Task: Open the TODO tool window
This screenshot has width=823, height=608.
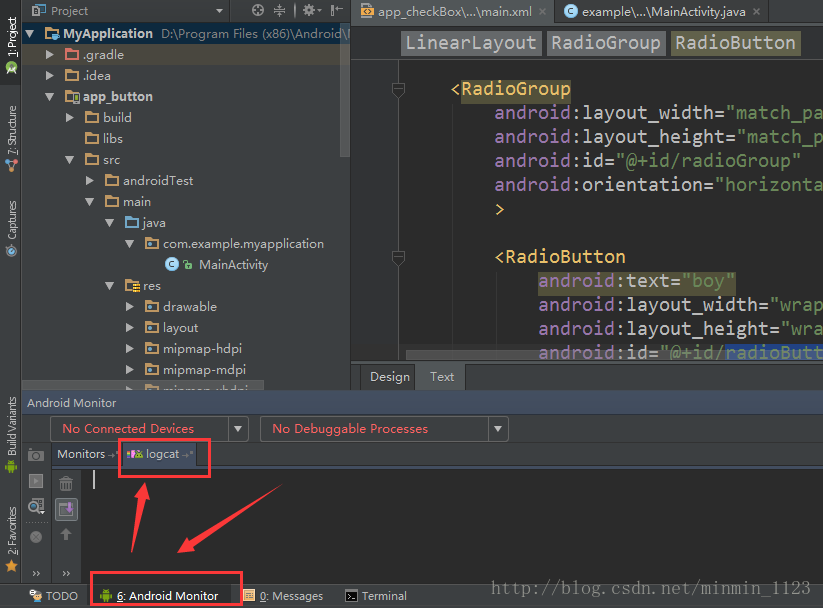Action: 54,596
